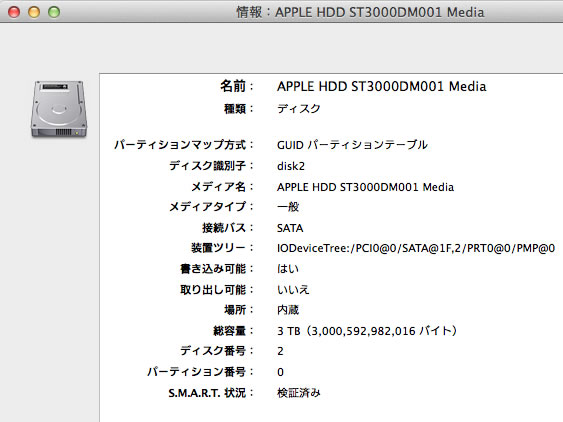Click the "接続バス：" label
This screenshot has height=422, width=563.
[x=228, y=228]
